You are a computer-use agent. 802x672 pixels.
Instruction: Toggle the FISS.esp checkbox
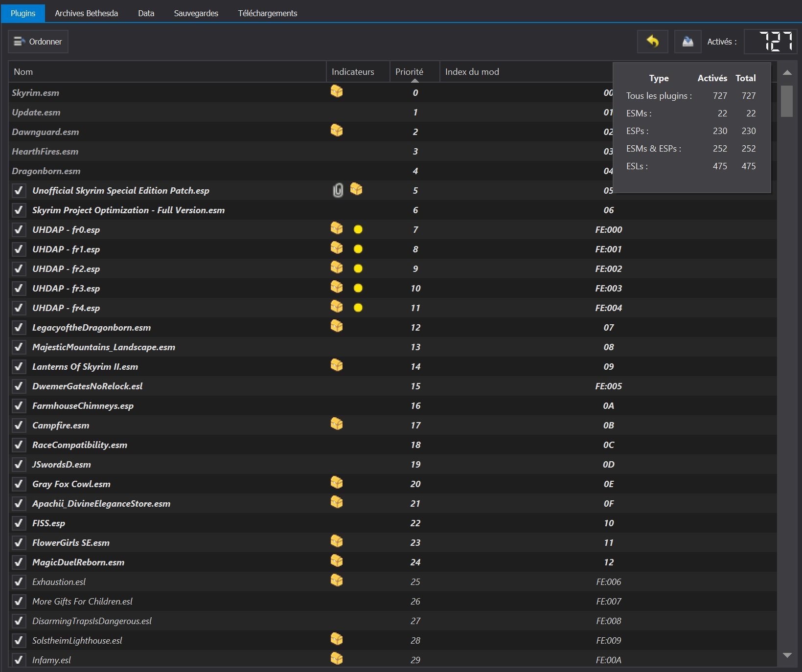click(19, 523)
